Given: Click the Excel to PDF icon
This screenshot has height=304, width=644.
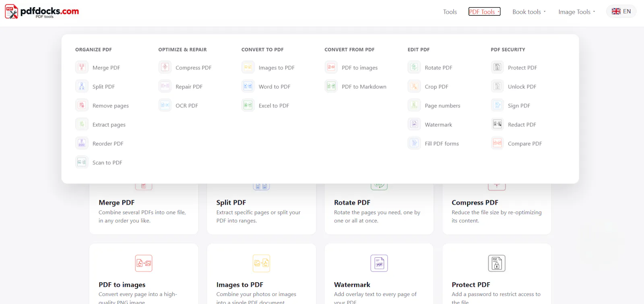Looking at the screenshot, I should tap(248, 105).
